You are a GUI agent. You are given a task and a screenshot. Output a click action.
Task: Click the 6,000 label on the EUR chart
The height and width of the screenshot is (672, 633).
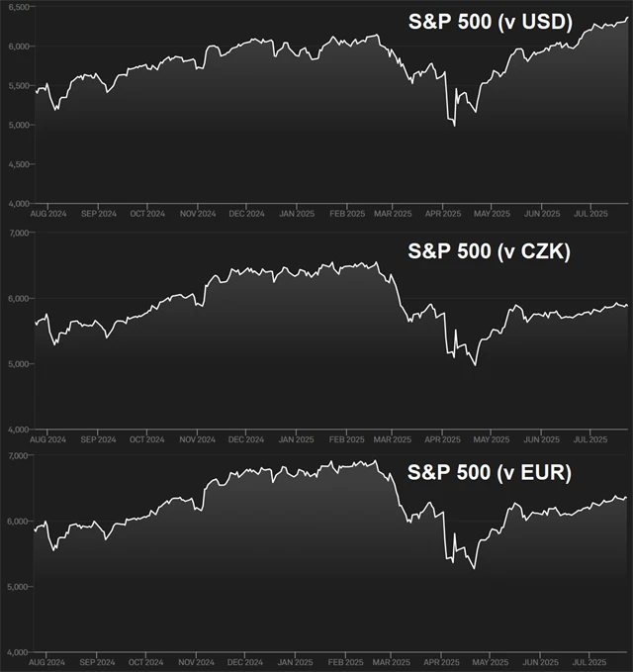click(x=17, y=521)
